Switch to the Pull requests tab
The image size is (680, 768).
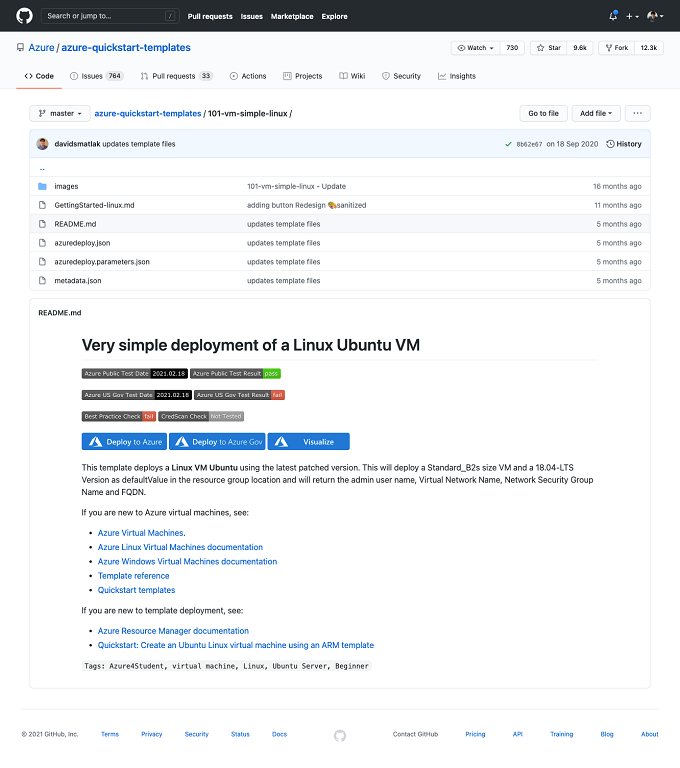(x=176, y=76)
